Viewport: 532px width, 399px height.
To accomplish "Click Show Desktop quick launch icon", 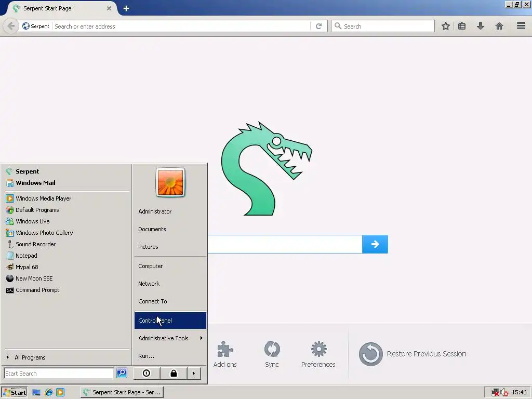I will click(36, 393).
